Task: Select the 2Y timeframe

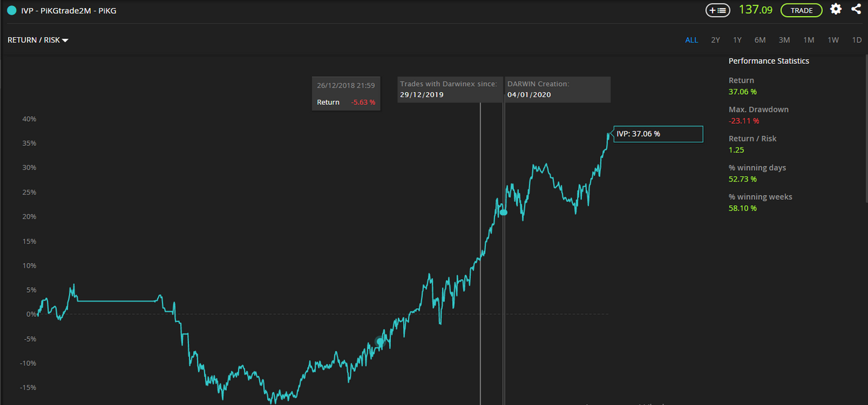Action: (715, 40)
